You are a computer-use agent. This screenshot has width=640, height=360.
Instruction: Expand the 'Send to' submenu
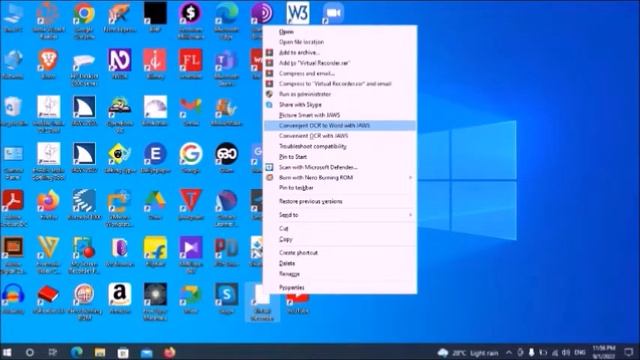[340, 215]
